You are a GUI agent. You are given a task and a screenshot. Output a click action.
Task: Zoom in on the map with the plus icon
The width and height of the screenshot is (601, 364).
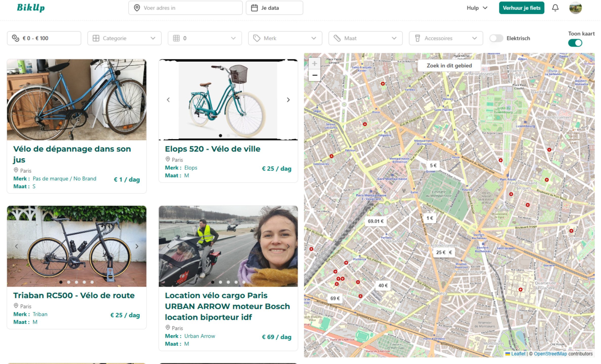coord(314,63)
